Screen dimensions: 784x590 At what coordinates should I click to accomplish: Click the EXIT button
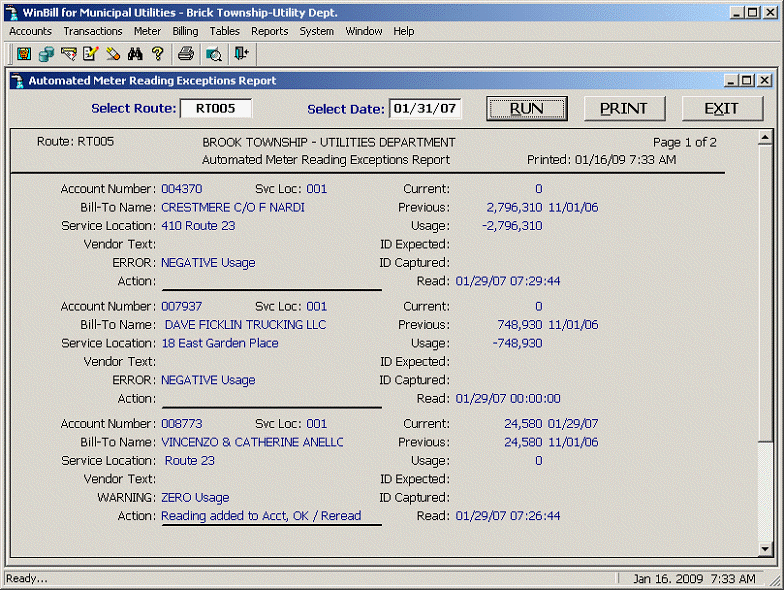722,108
